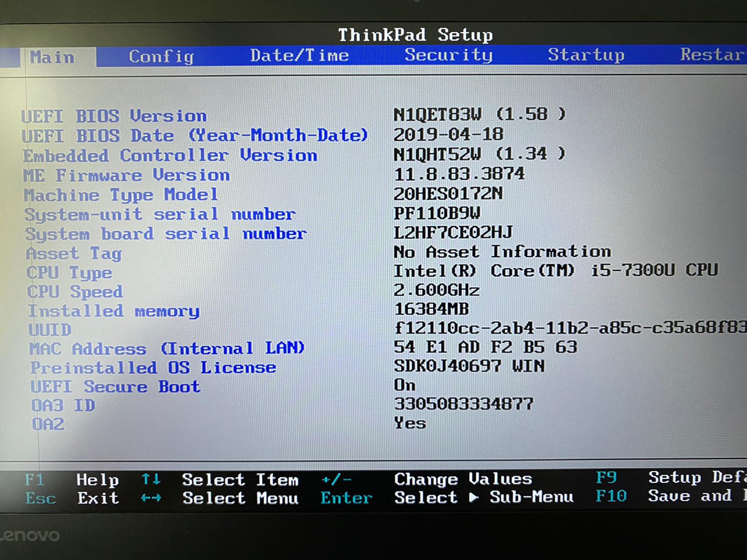Click the System-unit serial number label
Screen dimensions: 747x560
coord(160,215)
